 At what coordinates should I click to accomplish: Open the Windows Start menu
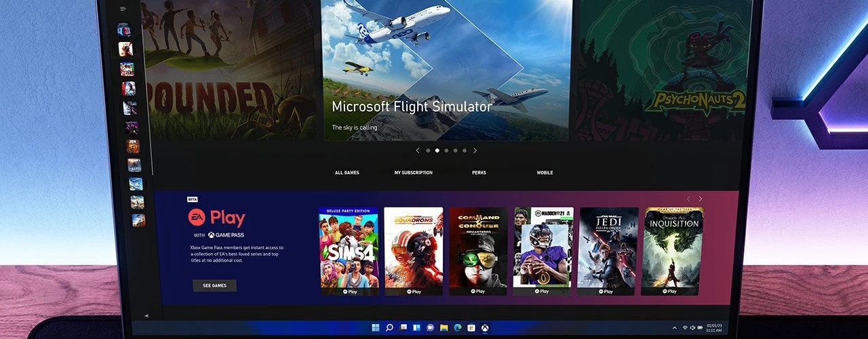376,327
